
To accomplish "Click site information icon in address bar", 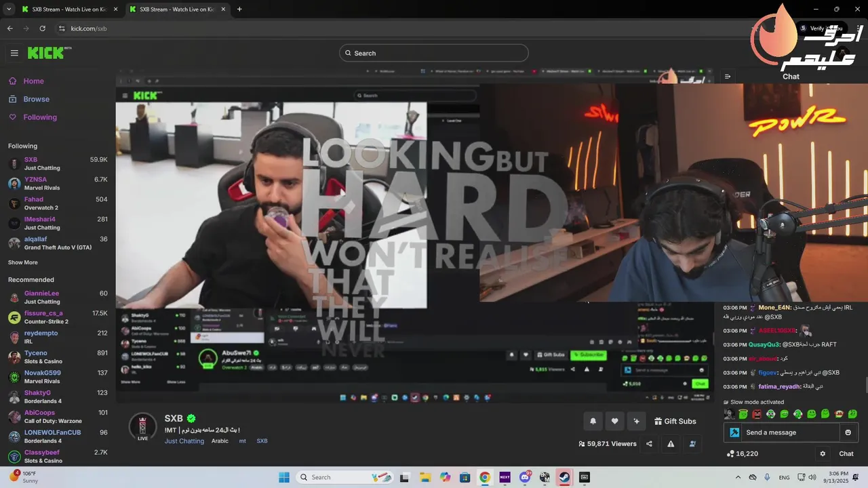I will 62,28.
